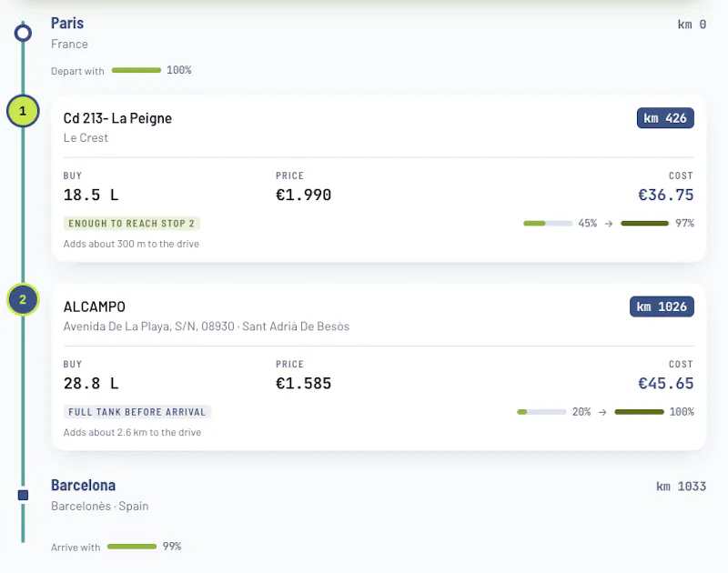Click the 45% fuel level bar

pyautogui.click(x=548, y=223)
